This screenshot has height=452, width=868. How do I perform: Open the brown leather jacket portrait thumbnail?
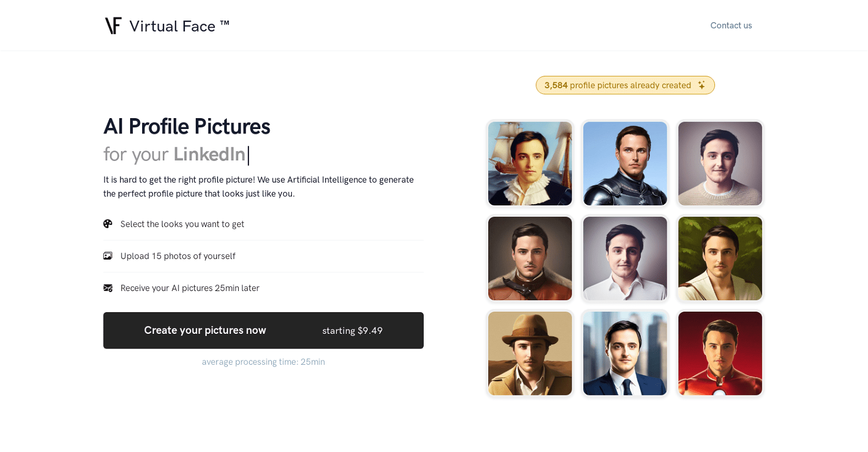coord(530,259)
